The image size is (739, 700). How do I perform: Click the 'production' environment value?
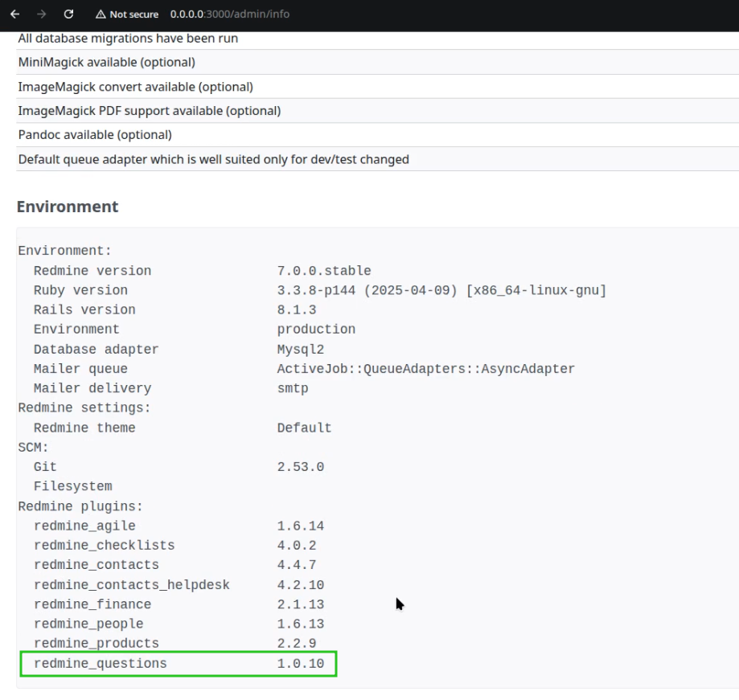tap(316, 329)
